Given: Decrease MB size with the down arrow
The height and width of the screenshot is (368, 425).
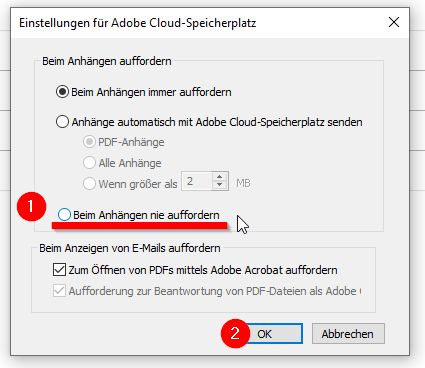Looking at the screenshot, I should [220, 185].
